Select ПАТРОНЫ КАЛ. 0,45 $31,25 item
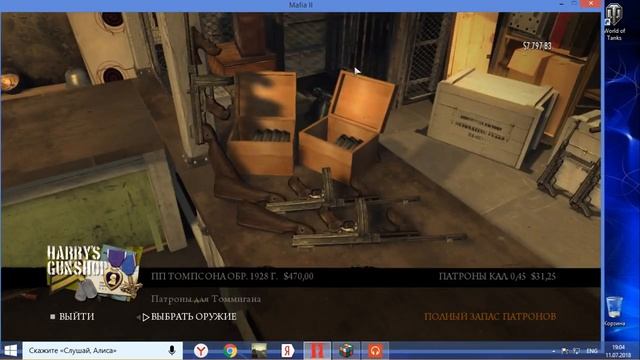640x360 pixels. tap(497, 276)
